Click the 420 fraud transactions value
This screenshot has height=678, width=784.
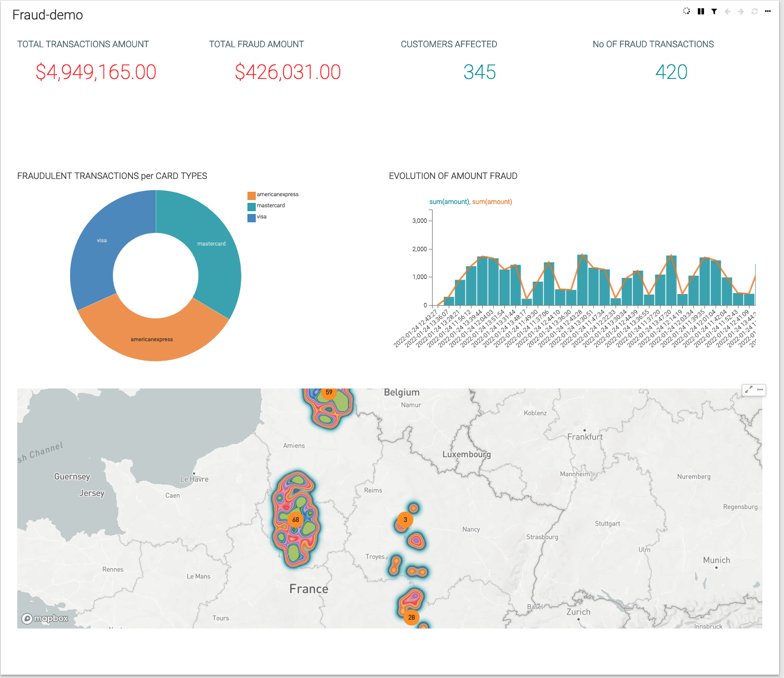(672, 72)
